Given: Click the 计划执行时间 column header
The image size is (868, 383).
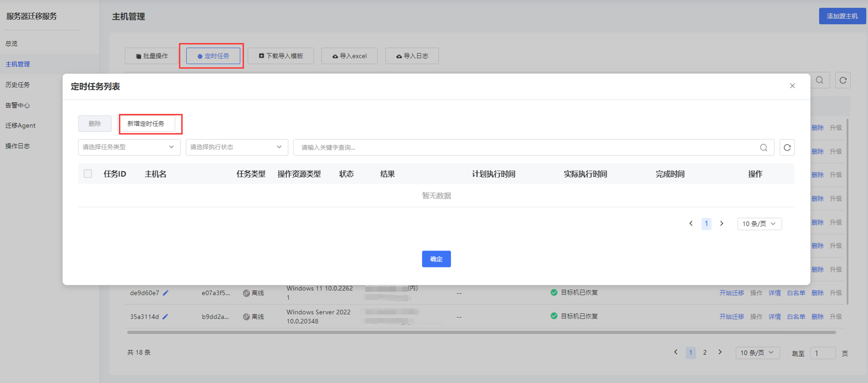Looking at the screenshot, I should (493, 174).
